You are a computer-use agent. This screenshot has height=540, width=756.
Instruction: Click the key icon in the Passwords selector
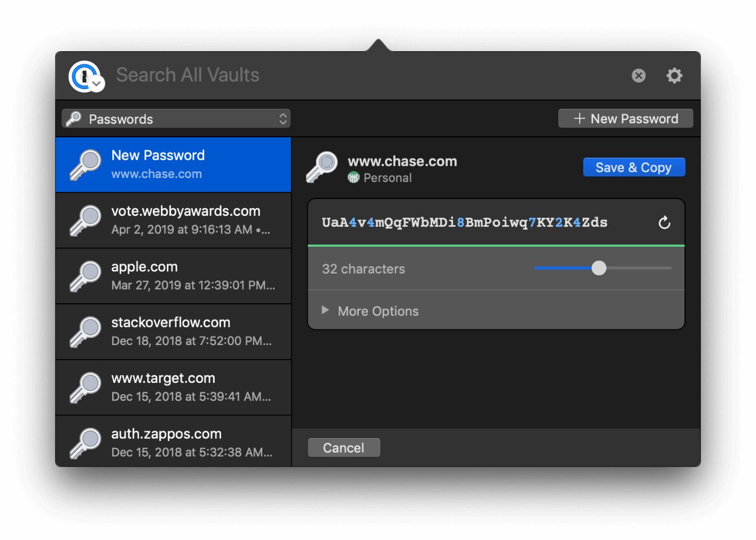click(74, 118)
